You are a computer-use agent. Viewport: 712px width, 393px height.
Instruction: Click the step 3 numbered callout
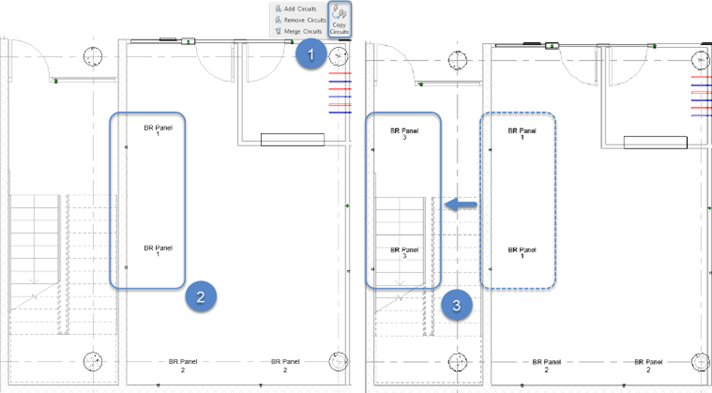tap(456, 305)
